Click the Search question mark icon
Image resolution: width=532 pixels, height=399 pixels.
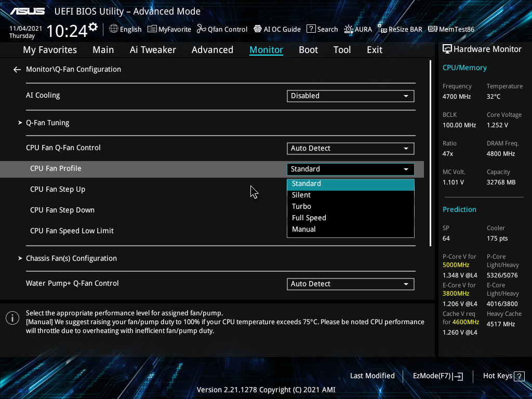[x=311, y=29]
